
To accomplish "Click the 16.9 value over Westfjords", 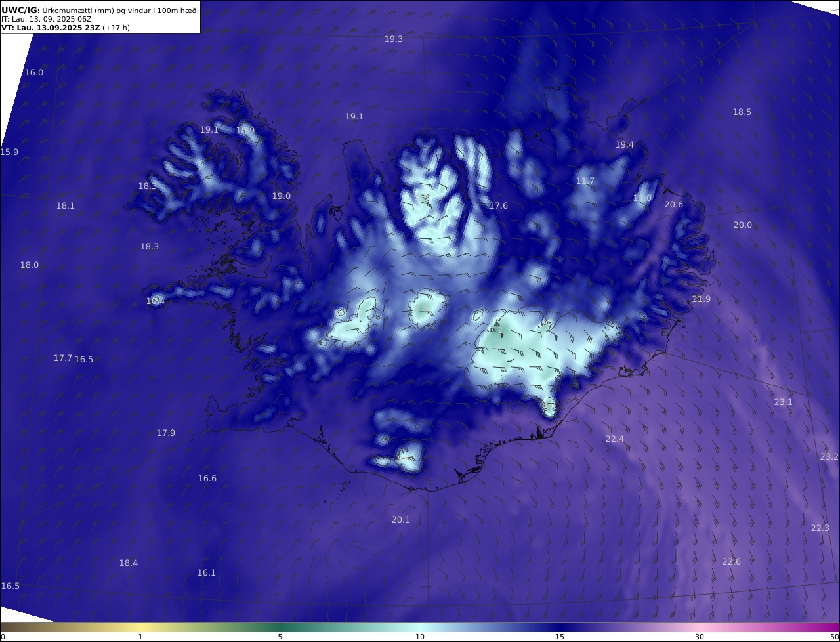I will pos(245,131).
